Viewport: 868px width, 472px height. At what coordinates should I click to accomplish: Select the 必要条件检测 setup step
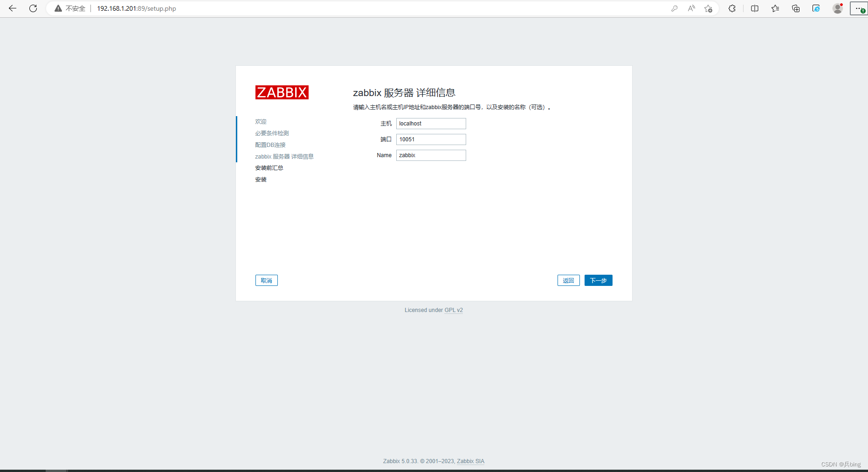pos(272,133)
